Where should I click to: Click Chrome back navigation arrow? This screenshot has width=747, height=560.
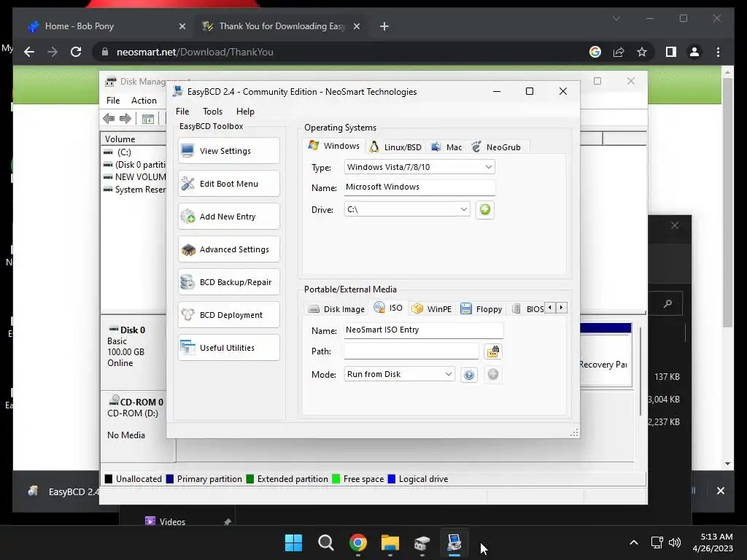pyautogui.click(x=29, y=52)
